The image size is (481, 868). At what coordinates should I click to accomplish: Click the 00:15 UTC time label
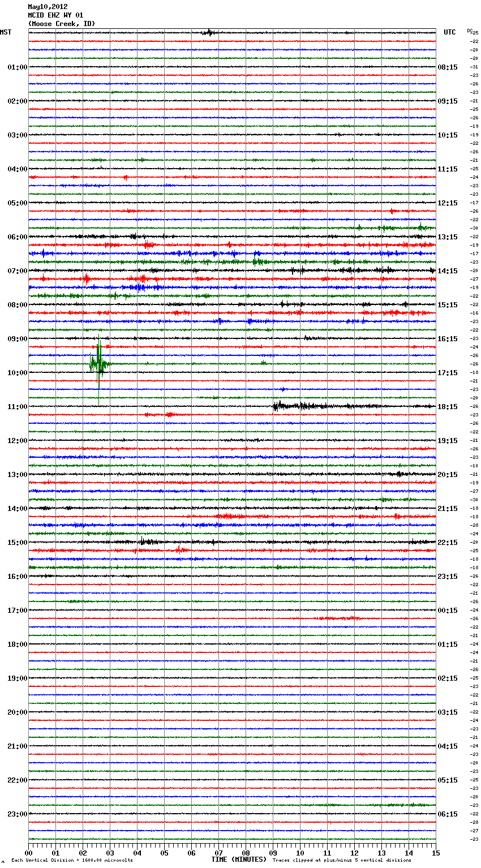pos(448,611)
